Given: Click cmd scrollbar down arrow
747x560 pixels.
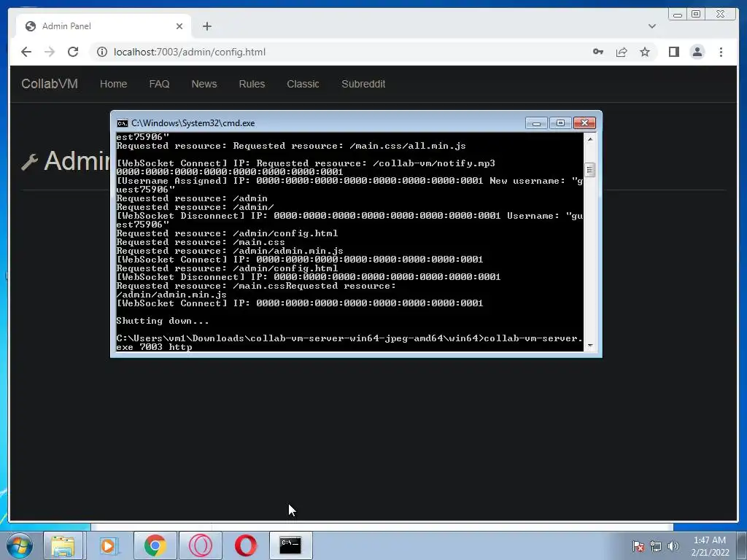Looking at the screenshot, I should click(x=589, y=346).
